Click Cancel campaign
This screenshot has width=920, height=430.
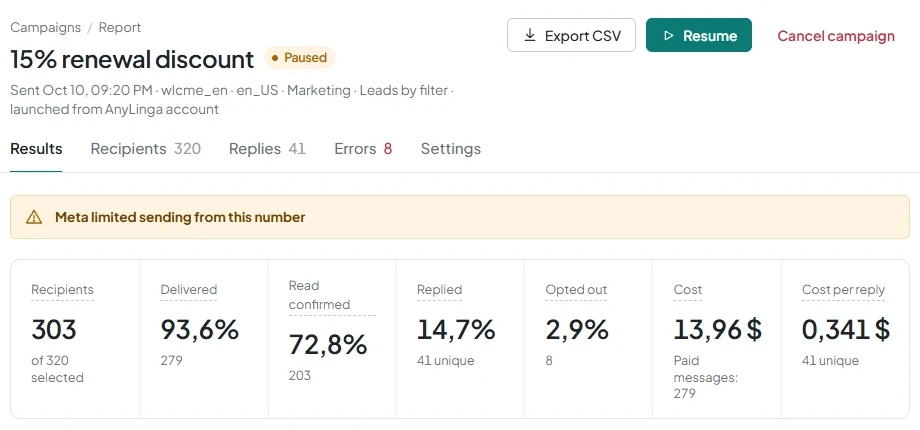tap(836, 36)
